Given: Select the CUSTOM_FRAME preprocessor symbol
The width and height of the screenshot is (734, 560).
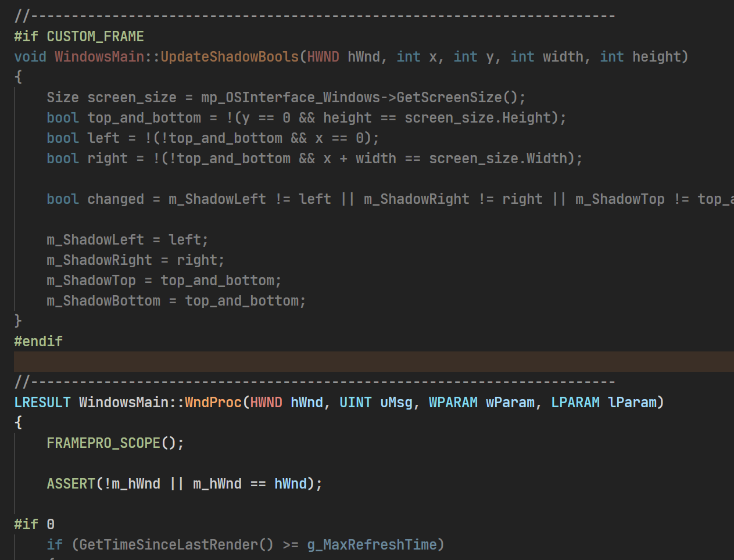Looking at the screenshot, I should tap(95, 36).
